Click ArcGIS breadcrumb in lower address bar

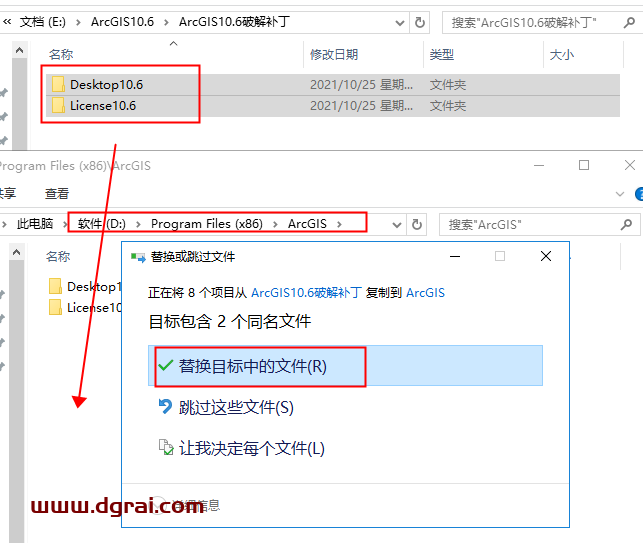pos(307,224)
